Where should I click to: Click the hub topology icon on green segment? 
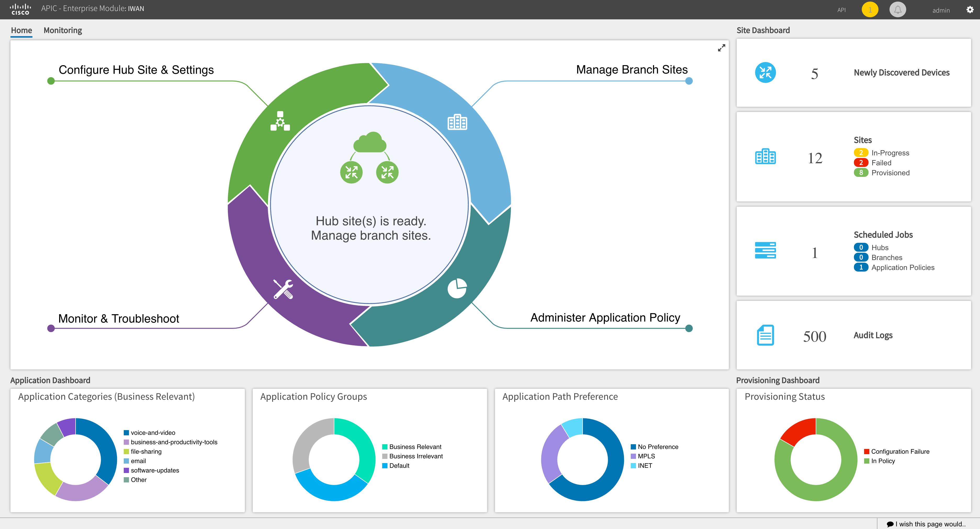click(280, 121)
